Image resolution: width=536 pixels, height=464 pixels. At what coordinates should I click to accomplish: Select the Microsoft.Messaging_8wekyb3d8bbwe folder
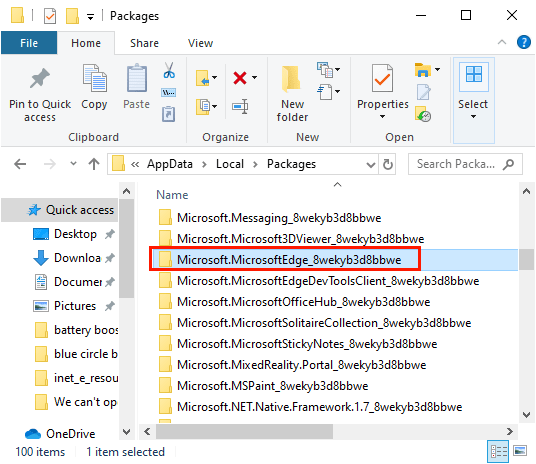[279, 218]
